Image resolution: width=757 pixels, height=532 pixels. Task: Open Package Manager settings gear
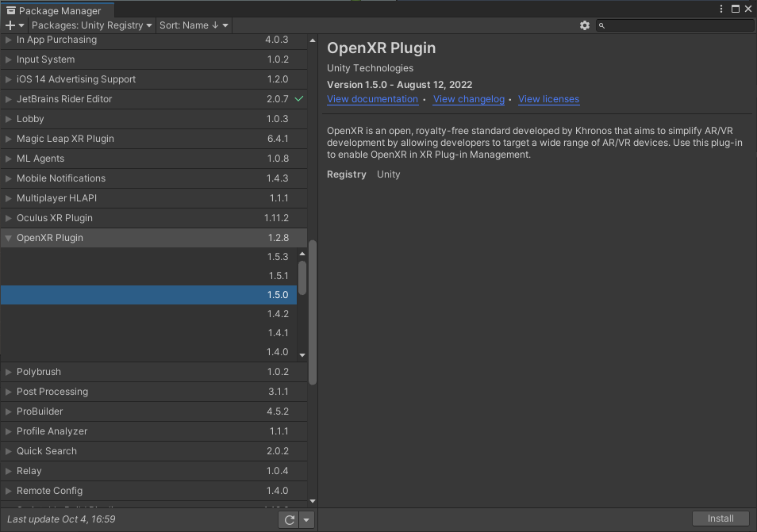585,25
